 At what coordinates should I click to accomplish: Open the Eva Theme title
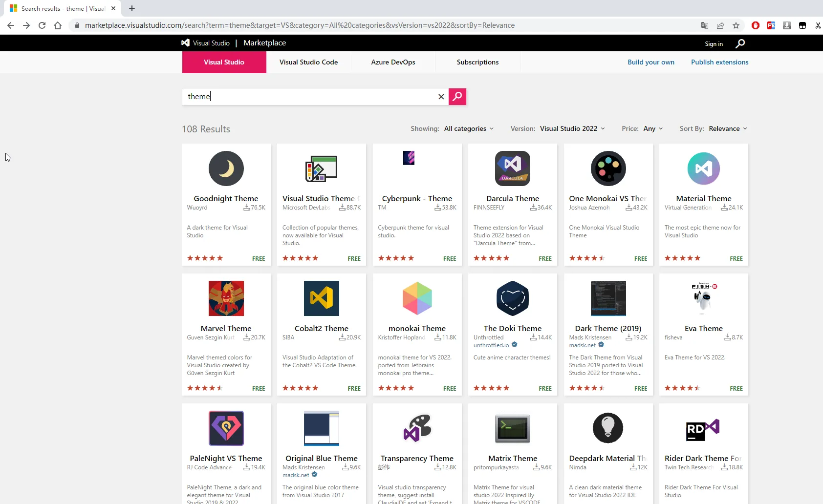(x=703, y=329)
